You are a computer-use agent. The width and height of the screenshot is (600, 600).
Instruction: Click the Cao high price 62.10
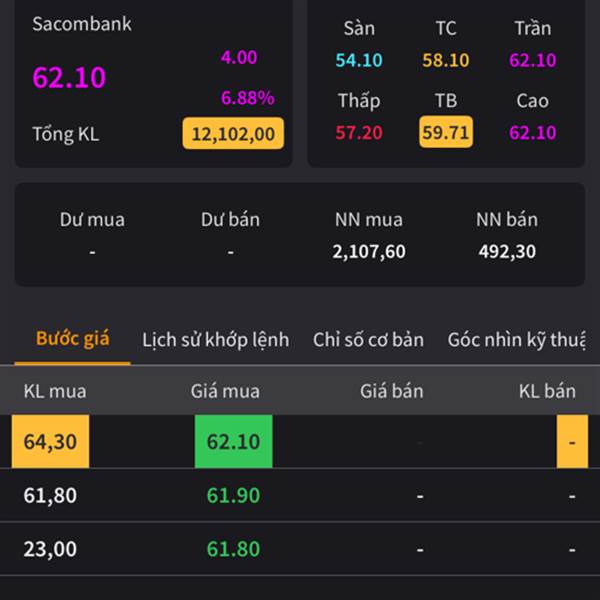tap(533, 133)
